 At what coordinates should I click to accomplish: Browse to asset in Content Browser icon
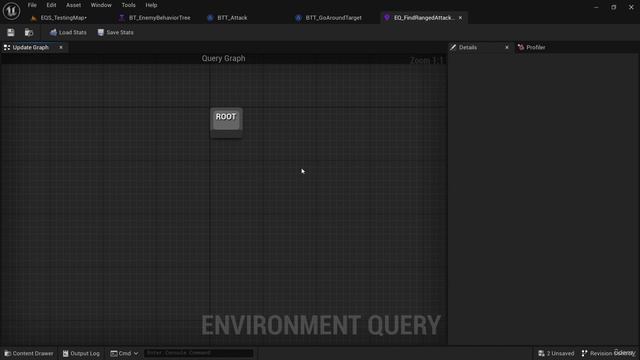(x=29, y=32)
